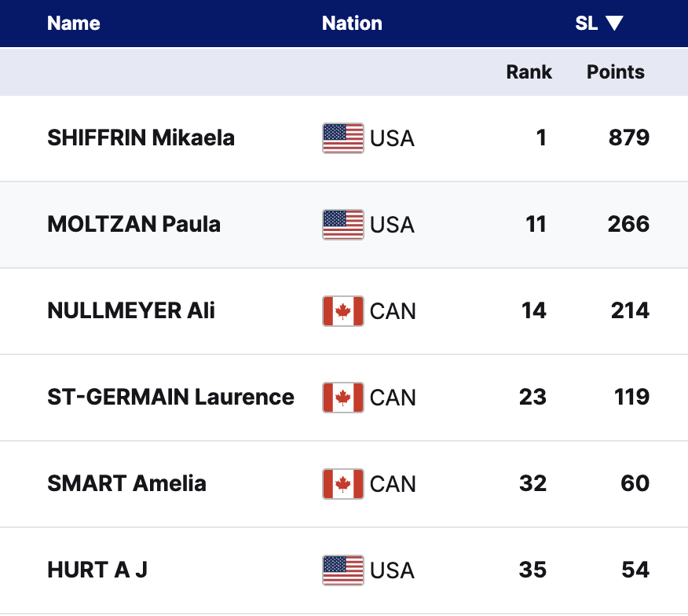Click the USA flag beside SHIFFRIN Mikaela
This screenshot has width=688, height=616.
point(342,138)
